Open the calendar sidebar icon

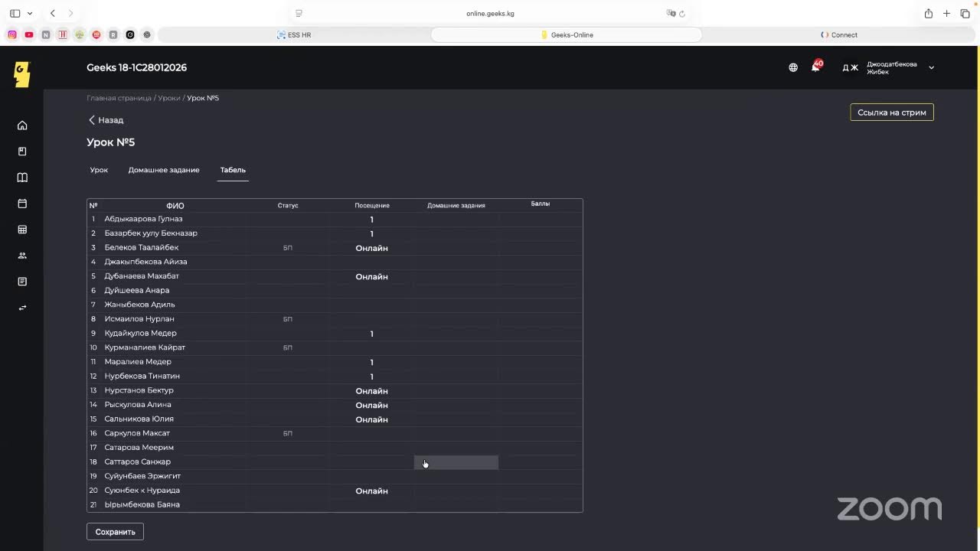point(22,204)
